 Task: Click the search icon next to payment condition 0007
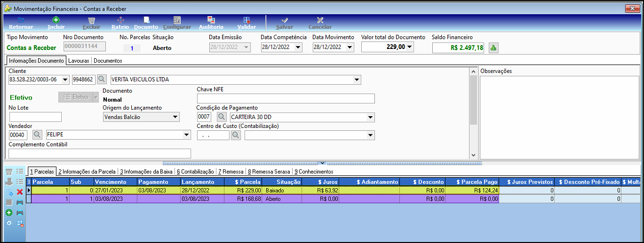click(222, 117)
